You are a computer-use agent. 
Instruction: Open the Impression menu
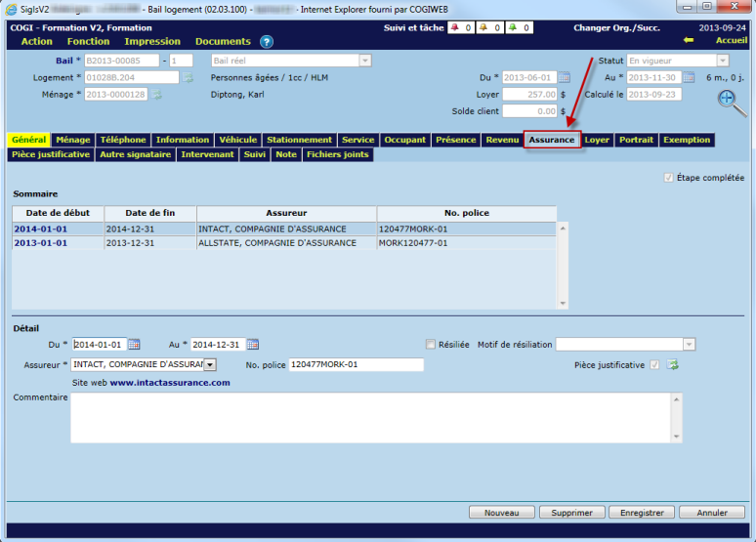tap(152, 42)
